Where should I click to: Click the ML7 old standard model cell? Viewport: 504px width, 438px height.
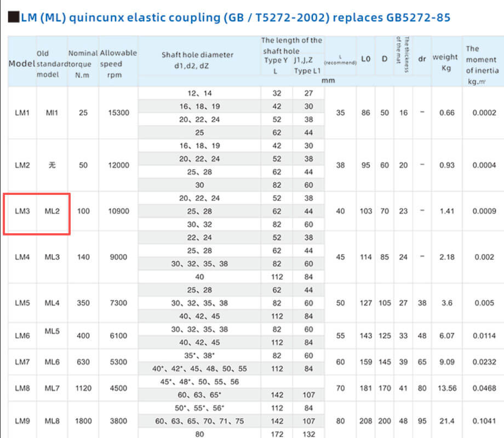[52, 388]
